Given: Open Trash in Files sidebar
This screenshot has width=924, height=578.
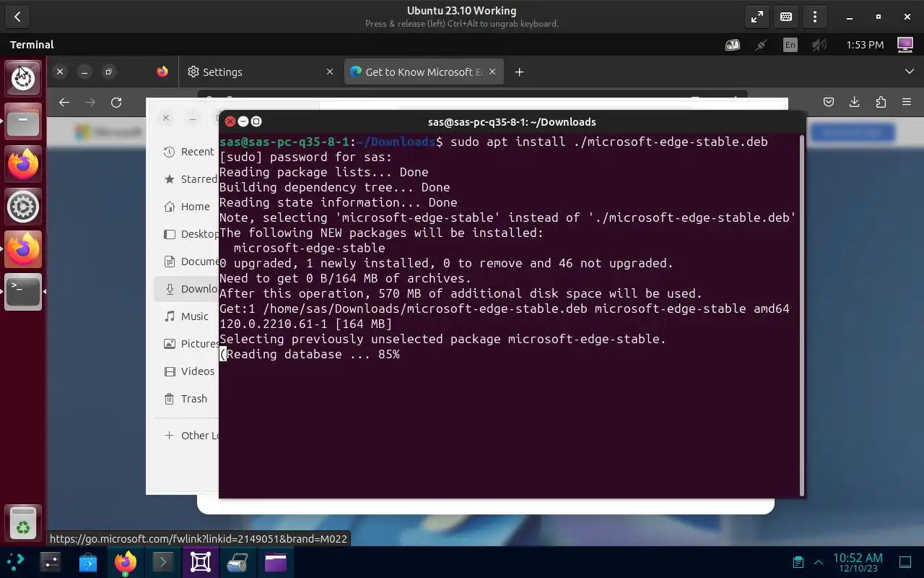Looking at the screenshot, I should pos(186,399).
